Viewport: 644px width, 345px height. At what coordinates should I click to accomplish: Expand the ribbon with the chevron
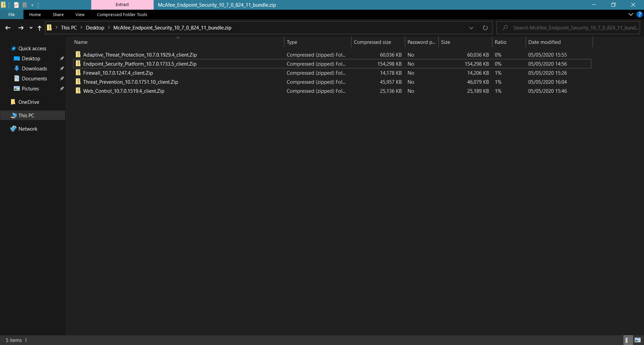click(631, 14)
